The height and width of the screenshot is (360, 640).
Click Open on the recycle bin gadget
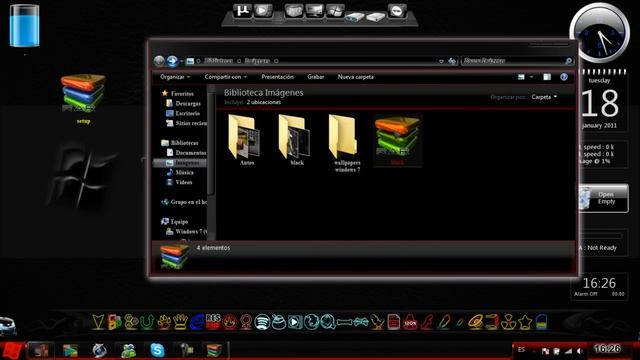(x=606, y=194)
